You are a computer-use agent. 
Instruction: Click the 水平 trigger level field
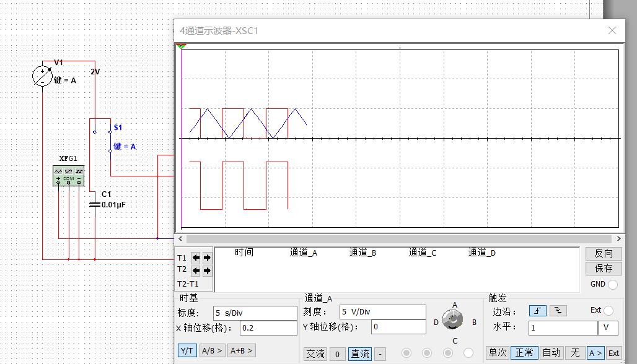tap(563, 328)
